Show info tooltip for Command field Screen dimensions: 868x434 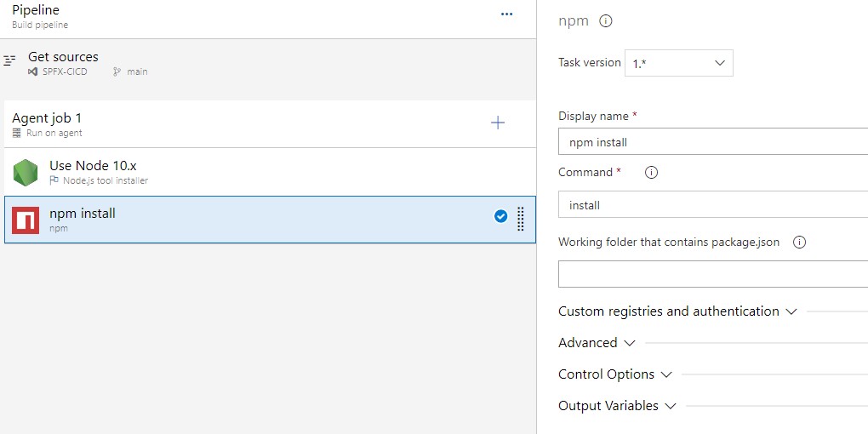652,173
